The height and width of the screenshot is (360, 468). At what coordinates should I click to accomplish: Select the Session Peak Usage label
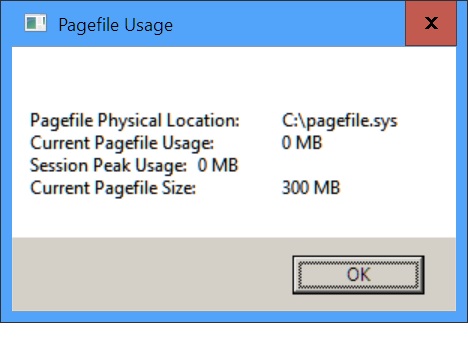coord(108,166)
